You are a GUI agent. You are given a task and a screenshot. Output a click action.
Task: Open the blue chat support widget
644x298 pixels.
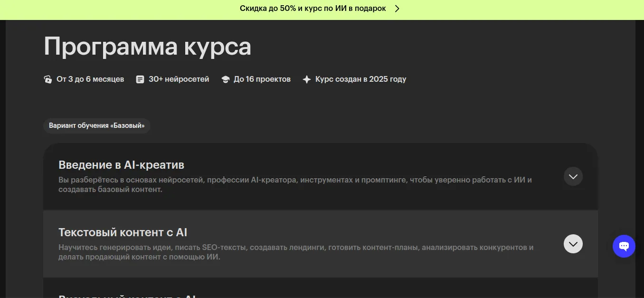tap(624, 246)
